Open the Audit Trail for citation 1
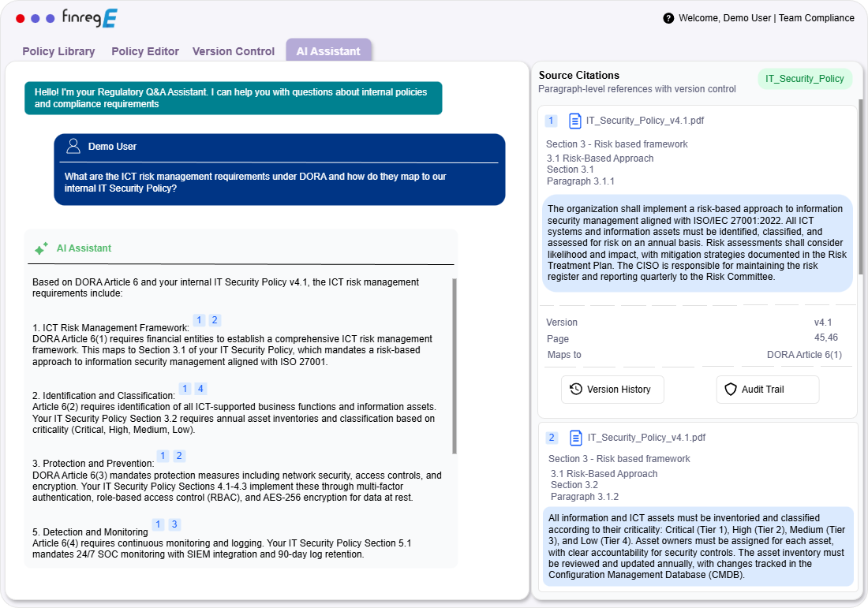 tap(767, 389)
